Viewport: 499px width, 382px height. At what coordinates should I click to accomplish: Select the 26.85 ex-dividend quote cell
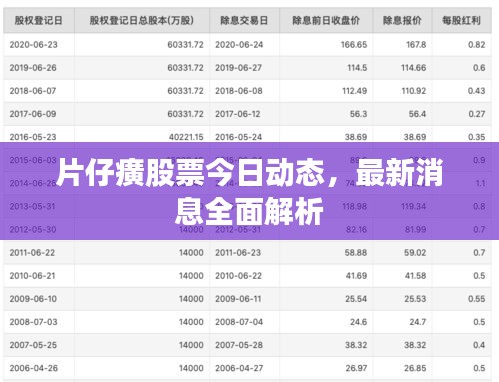[415, 368]
